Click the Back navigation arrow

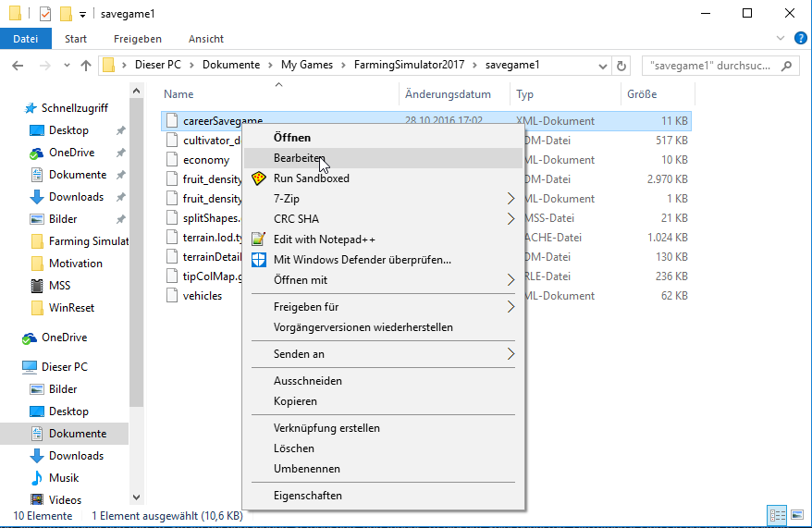[18, 66]
